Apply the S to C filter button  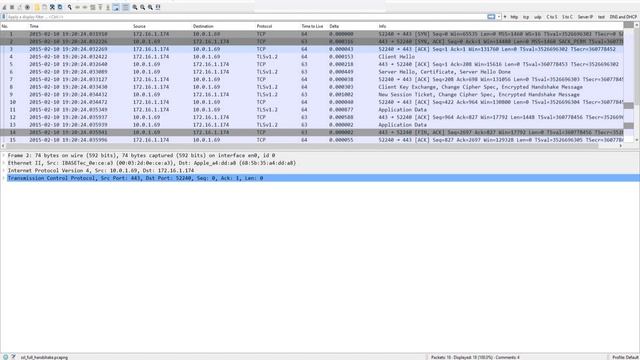[x=567, y=17]
